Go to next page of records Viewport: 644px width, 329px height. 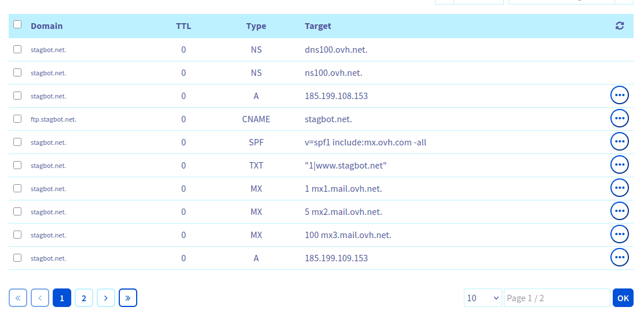(106, 298)
